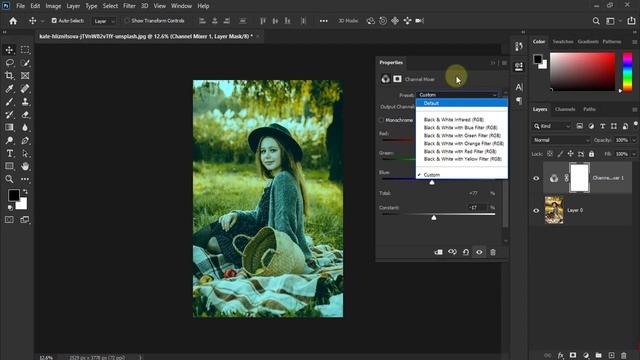Choose Black & White Infrared (RGB) preset
The height and width of the screenshot is (360, 640).
(x=462, y=120)
